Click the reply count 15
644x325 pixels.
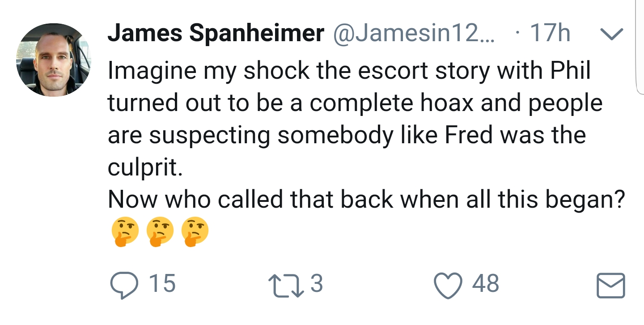click(x=162, y=284)
